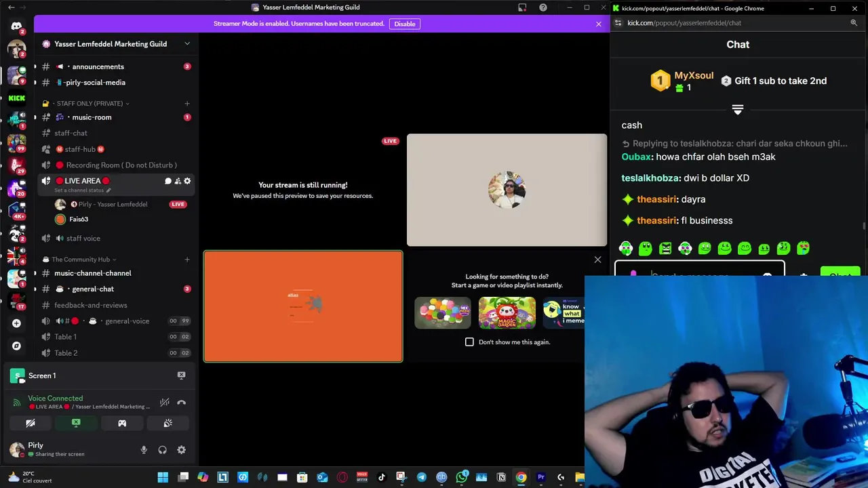Invite people to LIVE AREA channel

click(x=178, y=181)
